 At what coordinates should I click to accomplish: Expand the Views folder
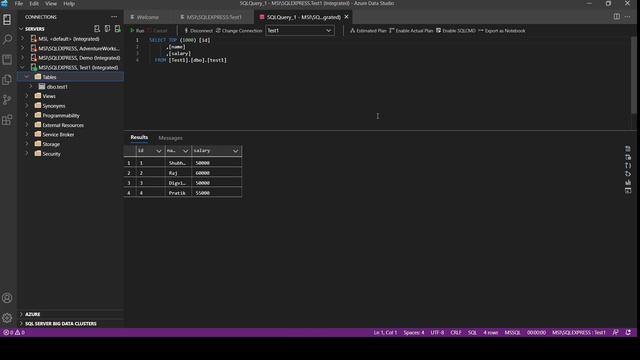[27, 96]
